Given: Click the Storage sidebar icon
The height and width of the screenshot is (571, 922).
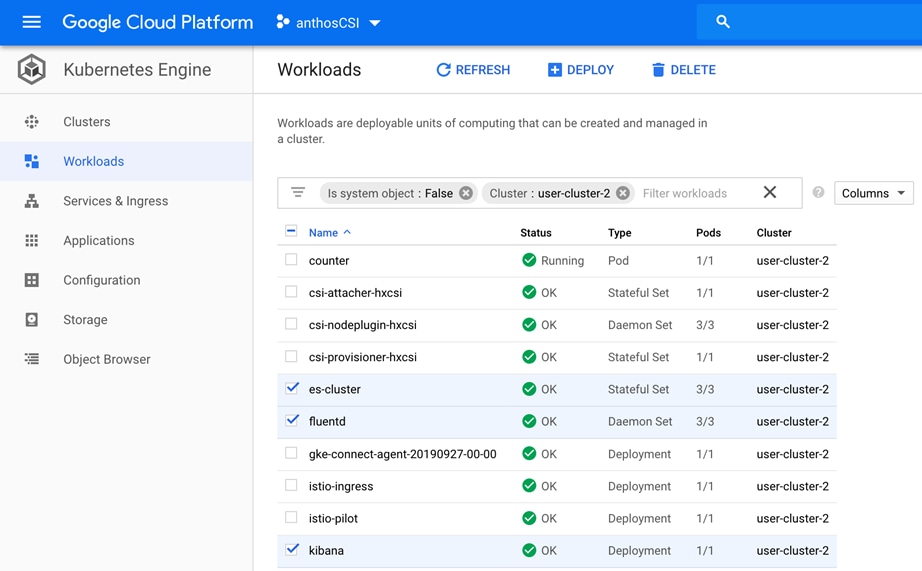Looking at the screenshot, I should point(32,319).
